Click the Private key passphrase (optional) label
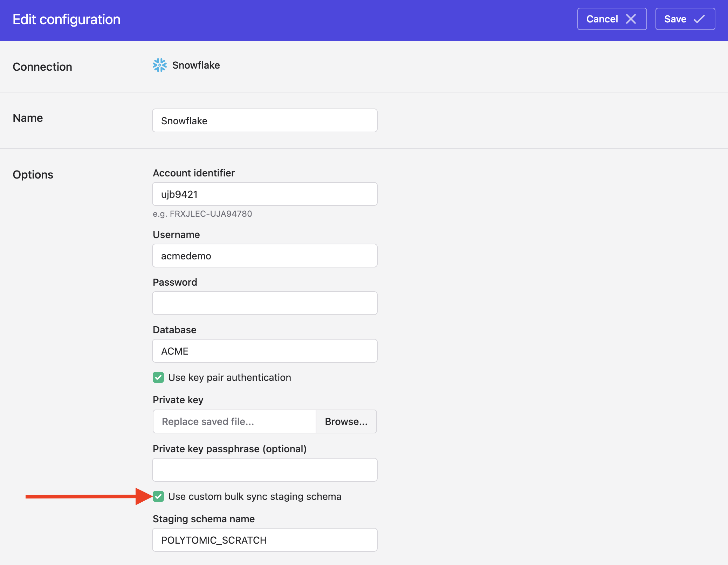Viewport: 728px width, 565px height. click(x=229, y=449)
